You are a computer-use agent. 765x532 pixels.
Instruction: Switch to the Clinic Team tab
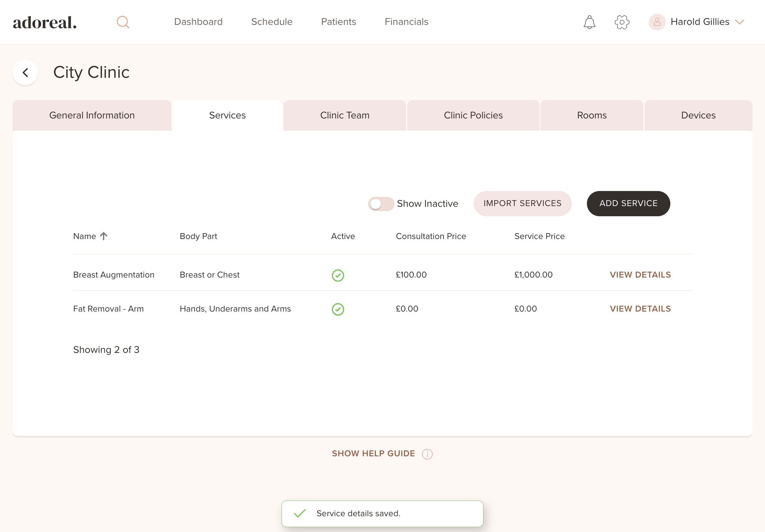click(x=345, y=115)
